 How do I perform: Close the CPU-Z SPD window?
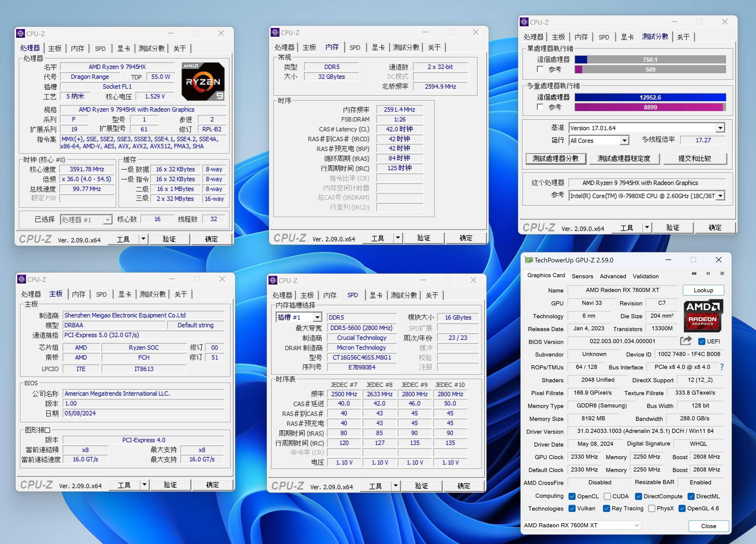(x=473, y=280)
